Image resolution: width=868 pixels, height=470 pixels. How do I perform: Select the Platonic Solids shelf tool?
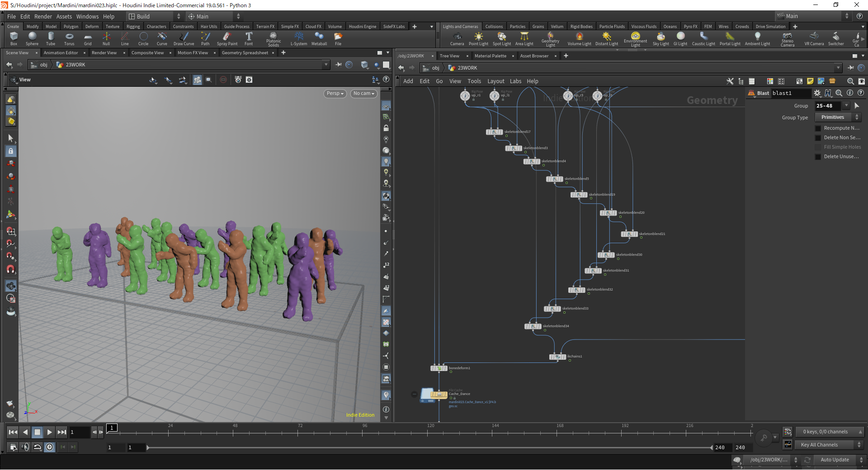274,39
